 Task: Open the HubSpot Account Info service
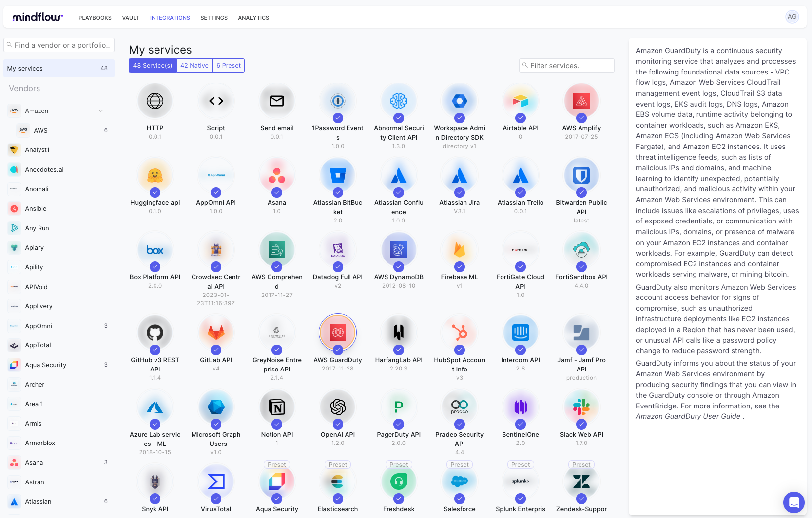[460, 333]
